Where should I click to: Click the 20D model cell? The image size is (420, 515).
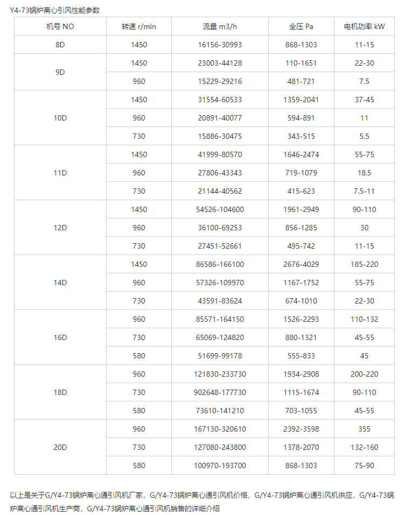[60, 447]
